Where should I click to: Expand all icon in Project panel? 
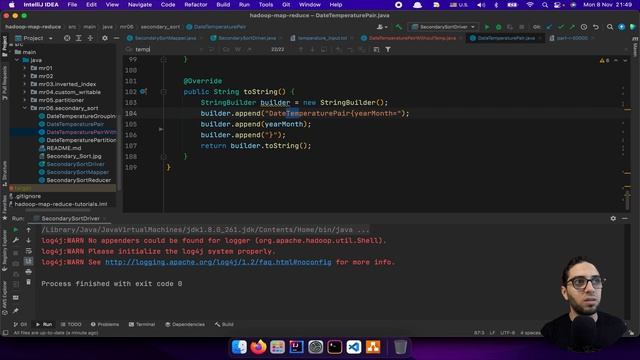click(x=79, y=38)
